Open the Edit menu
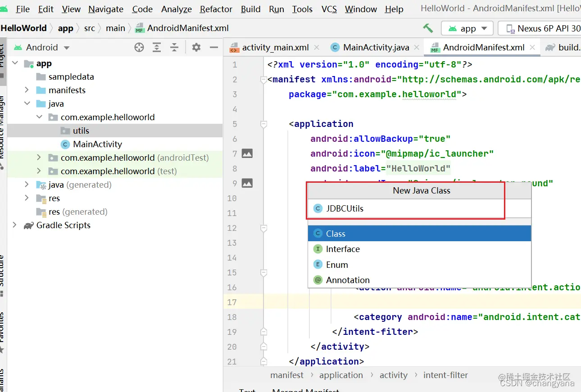Image resolution: width=581 pixels, height=392 pixels. [46, 9]
